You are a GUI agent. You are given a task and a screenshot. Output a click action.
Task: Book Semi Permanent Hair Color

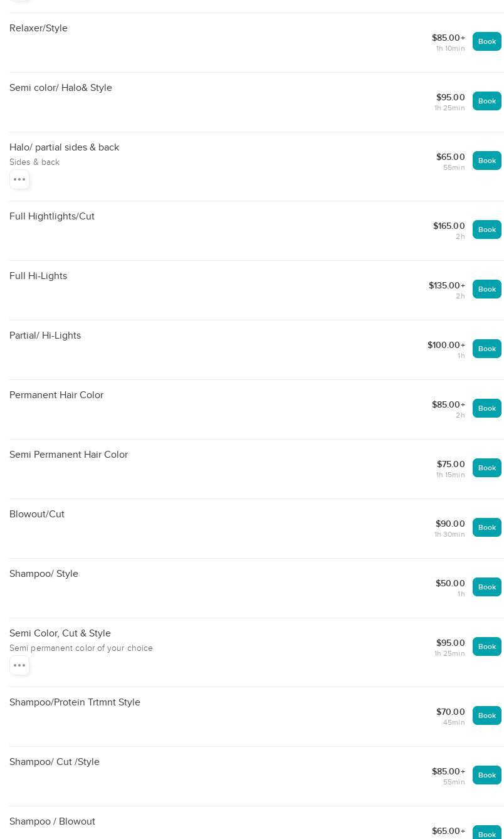486,468
